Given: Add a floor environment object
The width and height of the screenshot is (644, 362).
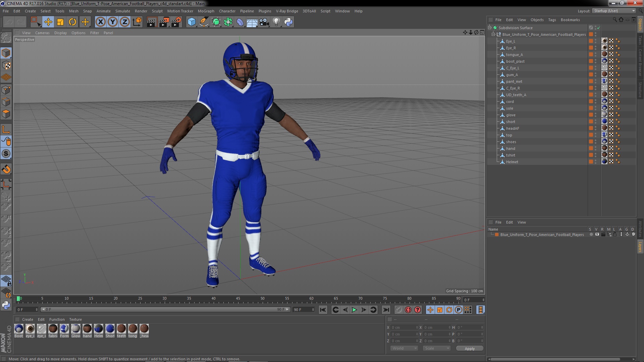Looking at the screenshot, I should pos(252,22).
